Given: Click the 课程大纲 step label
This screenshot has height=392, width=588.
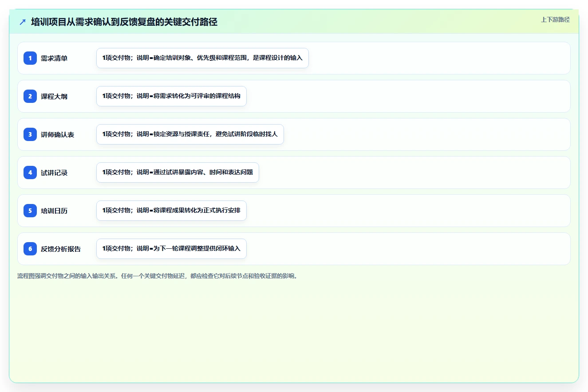Looking at the screenshot, I should (54, 96).
